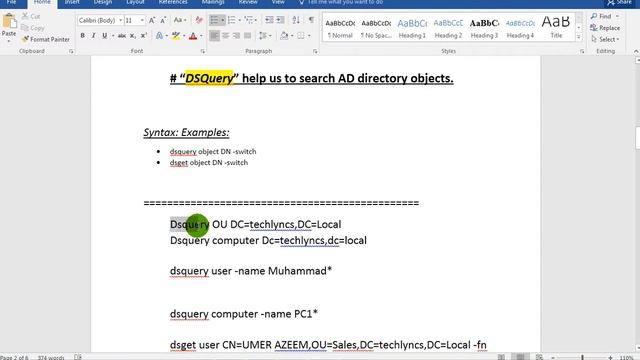Decrease font size with Shrink Font
The width and height of the screenshot is (640, 360).
163,20
